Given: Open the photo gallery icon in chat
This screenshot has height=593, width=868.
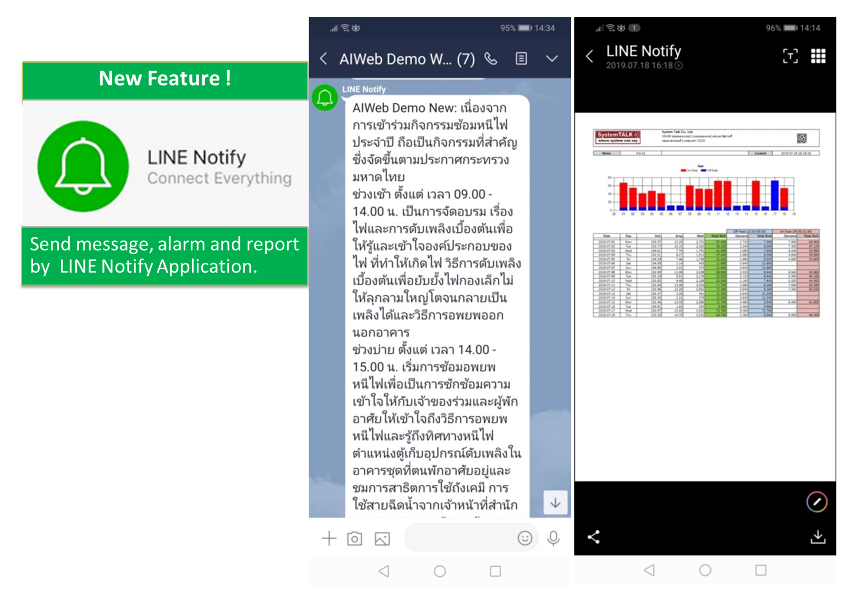Looking at the screenshot, I should click(382, 539).
